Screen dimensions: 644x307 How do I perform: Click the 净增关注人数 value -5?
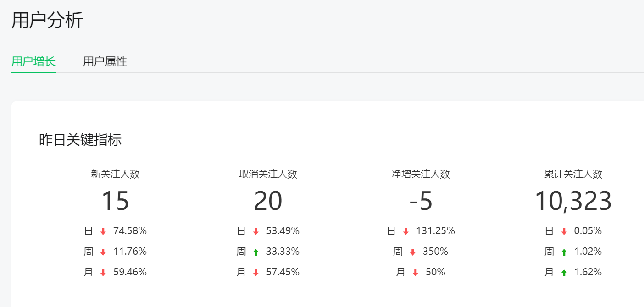(x=421, y=201)
